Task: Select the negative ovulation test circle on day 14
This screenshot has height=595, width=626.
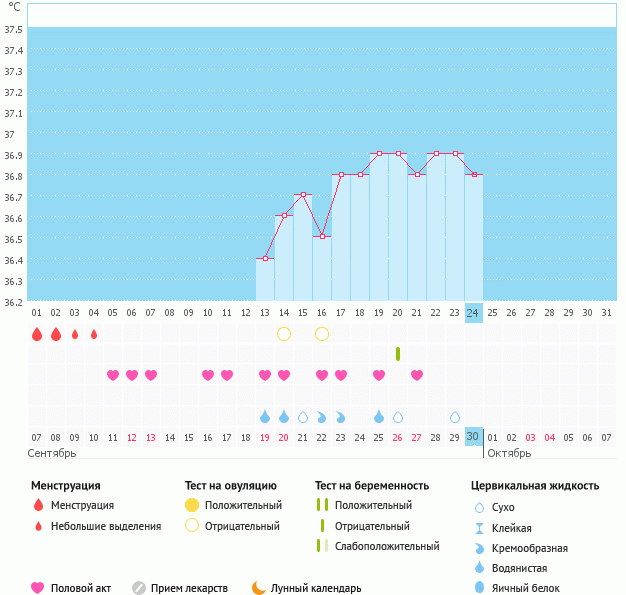Action: (284, 334)
